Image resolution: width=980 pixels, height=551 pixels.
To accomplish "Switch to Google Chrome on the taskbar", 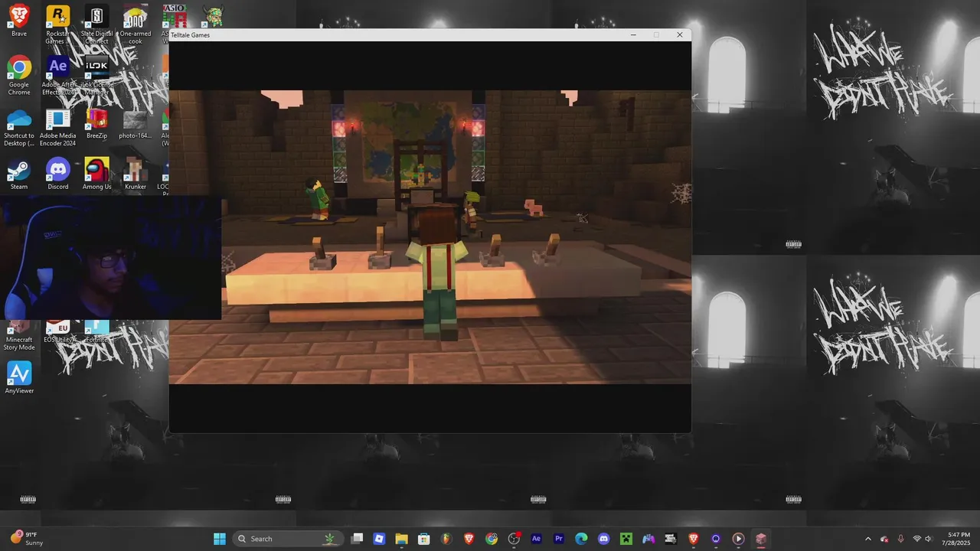I will click(x=492, y=539).
